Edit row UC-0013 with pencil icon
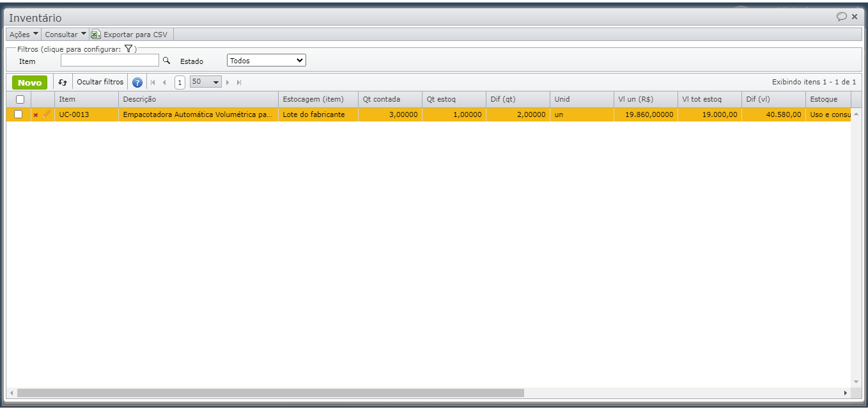 point(46,114)
